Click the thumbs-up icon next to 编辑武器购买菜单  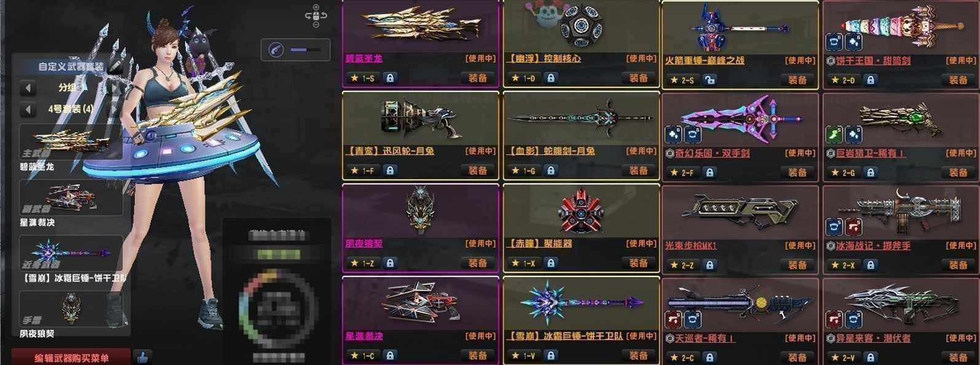tap(143, 357)
